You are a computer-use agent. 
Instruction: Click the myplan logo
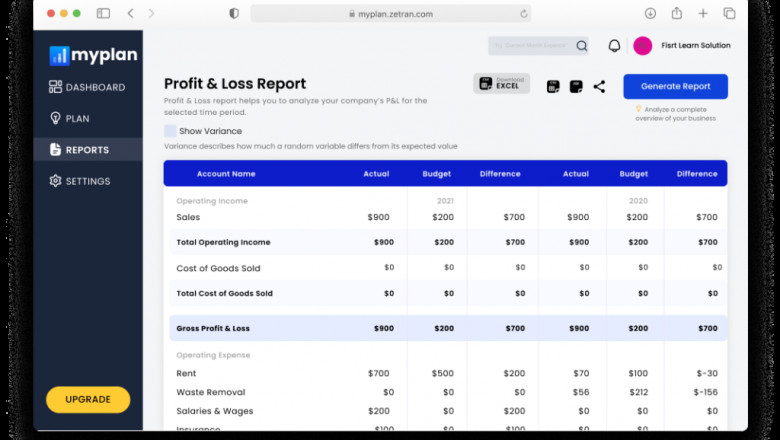(93, 55)
